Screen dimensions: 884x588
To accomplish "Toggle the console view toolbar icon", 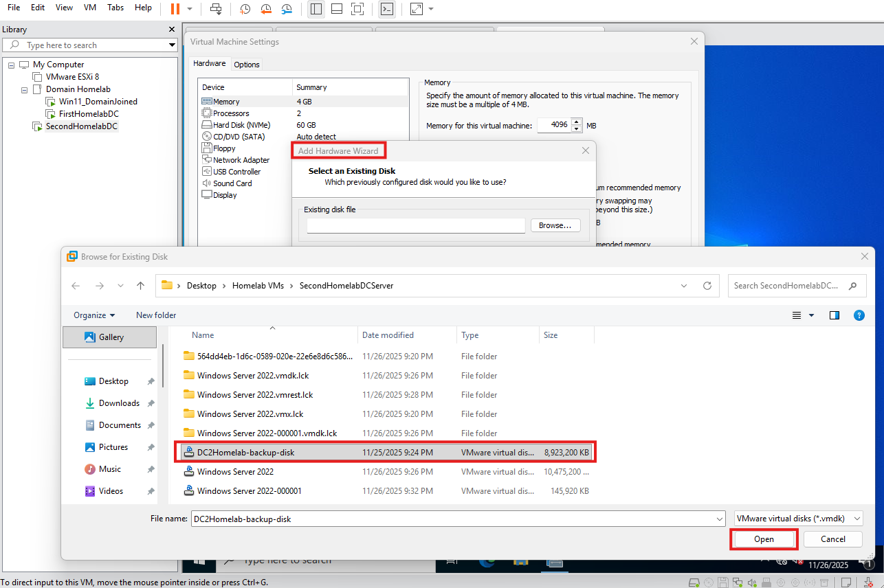I will [387, 9].
